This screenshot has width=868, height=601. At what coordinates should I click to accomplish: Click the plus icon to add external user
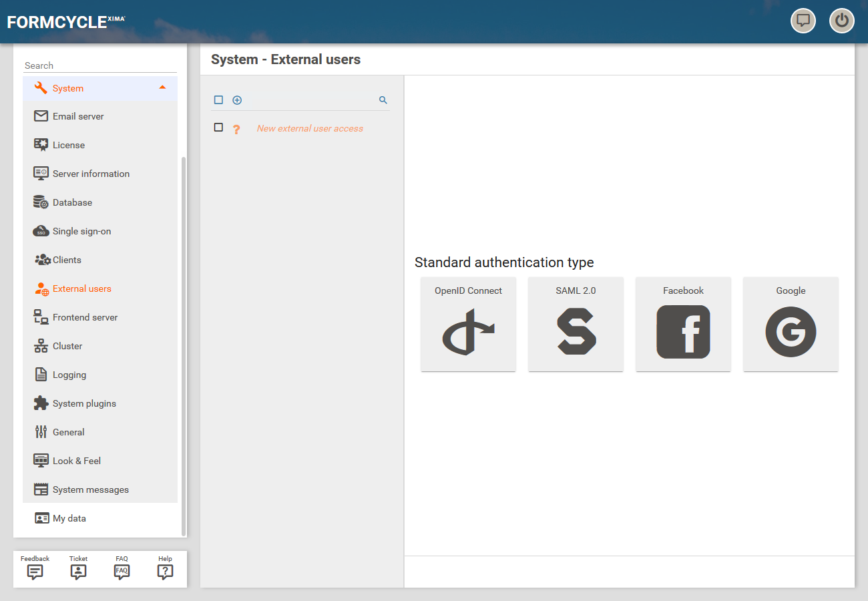click(x=237, y=100)
